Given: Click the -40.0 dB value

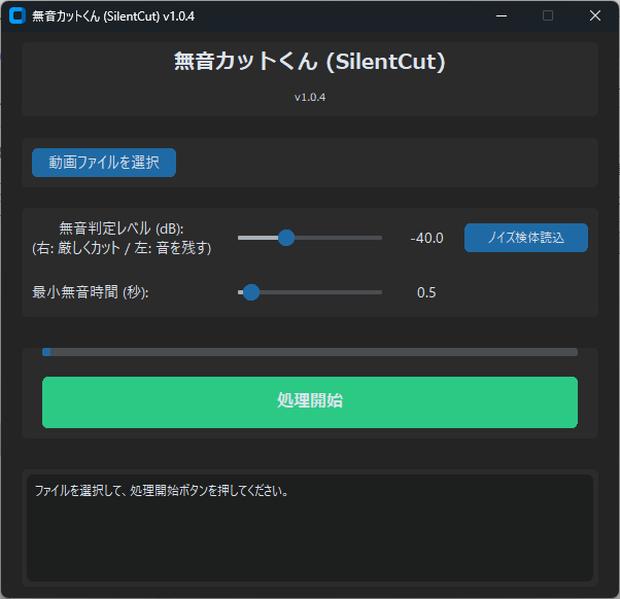Looking at the screenshot, I should coord(427,238).
